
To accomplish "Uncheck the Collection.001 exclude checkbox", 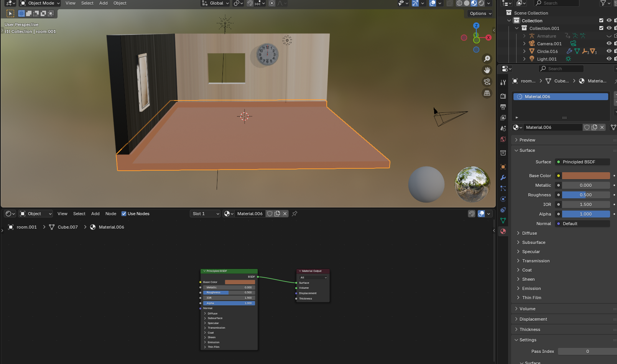I will (601, 28).
